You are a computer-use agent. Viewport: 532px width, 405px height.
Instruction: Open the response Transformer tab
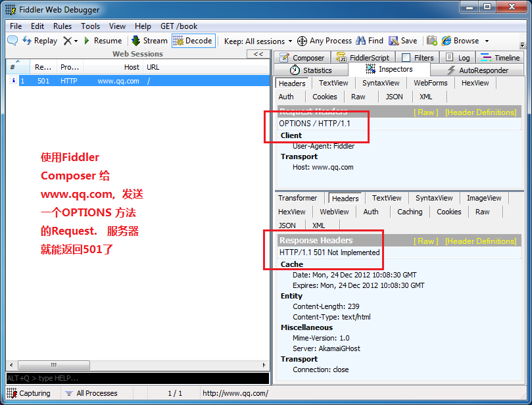[x=297, y=198]
